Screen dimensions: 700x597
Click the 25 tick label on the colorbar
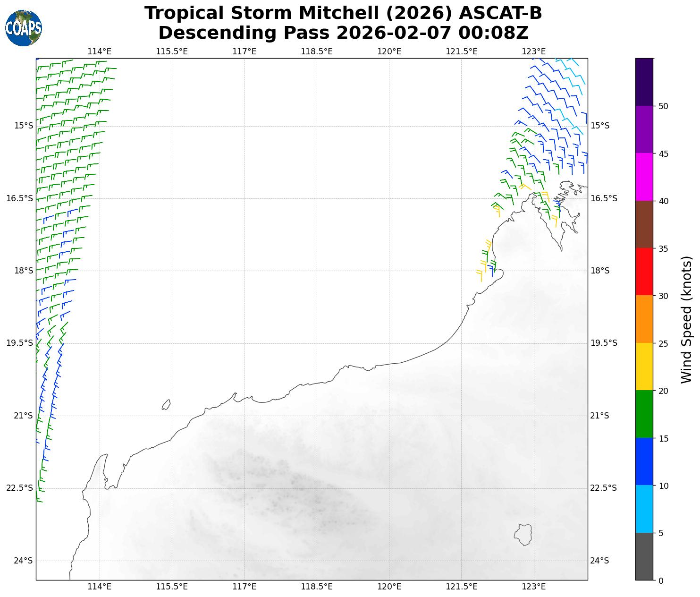663,343
